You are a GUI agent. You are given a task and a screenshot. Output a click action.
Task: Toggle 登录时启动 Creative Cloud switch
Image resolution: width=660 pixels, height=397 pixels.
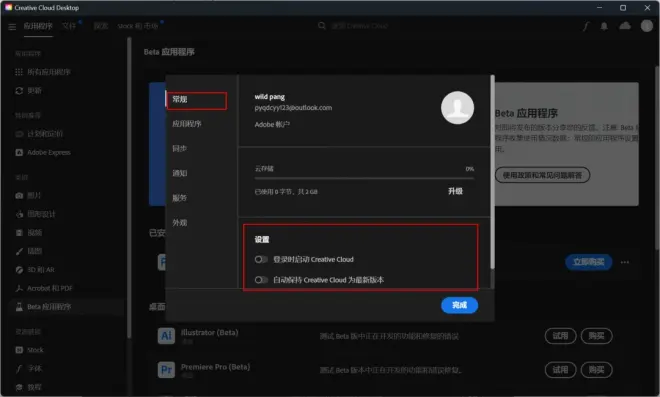[261, 259]
